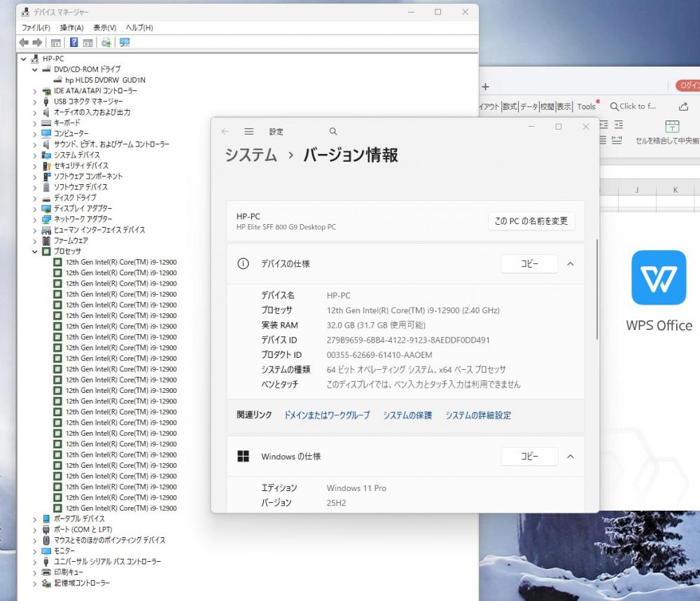
Task: Select セキュリティ デバイス tree item
Action: pos(80,166)
